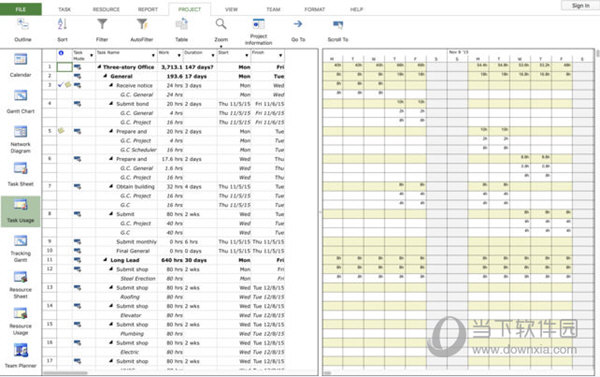
Task: Collapse the Long Lead summary task
Action: tap(105, 260)
